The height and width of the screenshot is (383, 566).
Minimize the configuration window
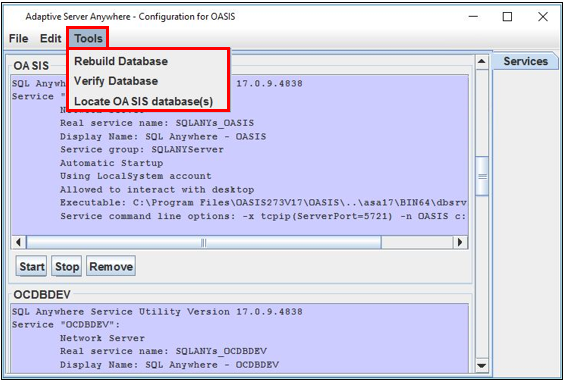click(473, 17)
